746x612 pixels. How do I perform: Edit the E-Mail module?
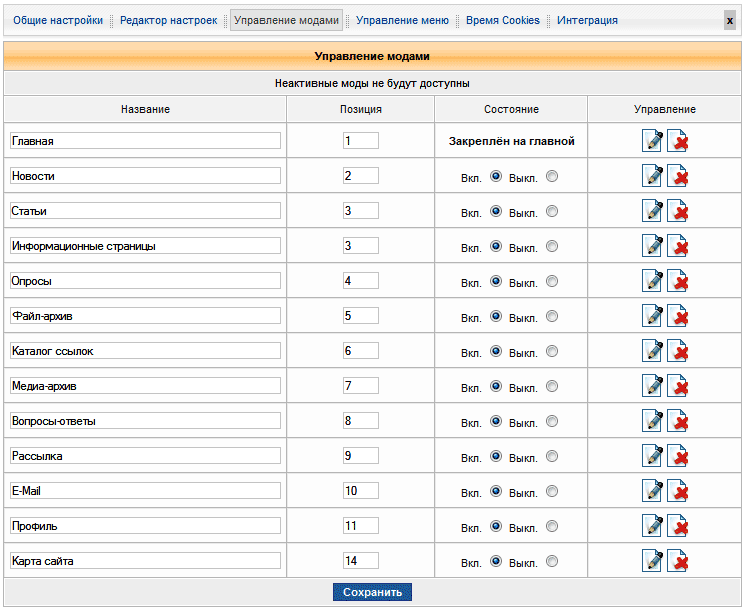[x=652, y=492]
